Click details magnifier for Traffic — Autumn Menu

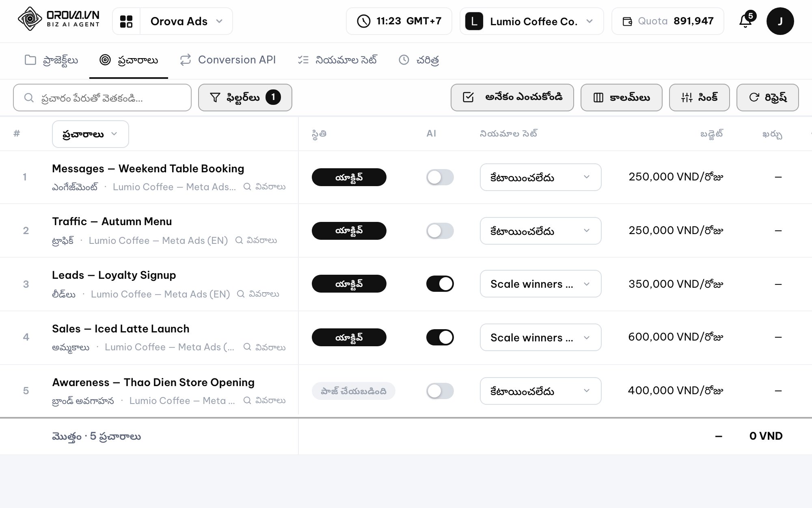tap(239, 240)
